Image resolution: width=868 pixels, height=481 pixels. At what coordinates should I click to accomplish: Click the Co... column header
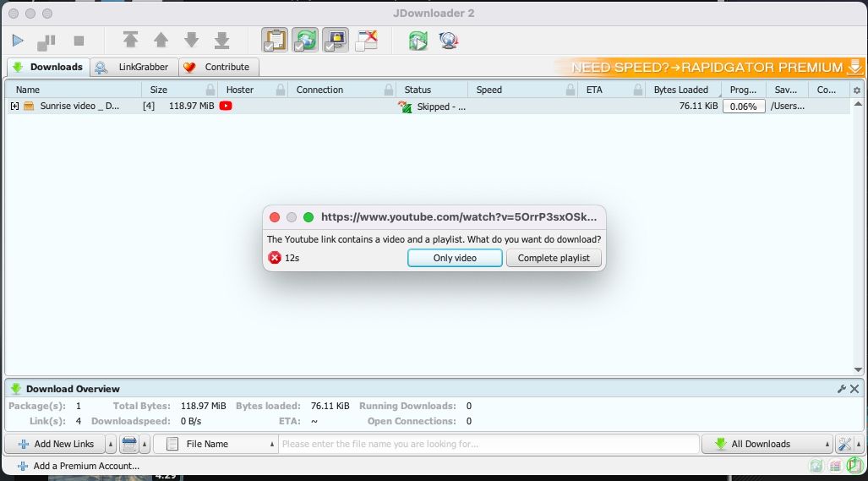[827, 90]
